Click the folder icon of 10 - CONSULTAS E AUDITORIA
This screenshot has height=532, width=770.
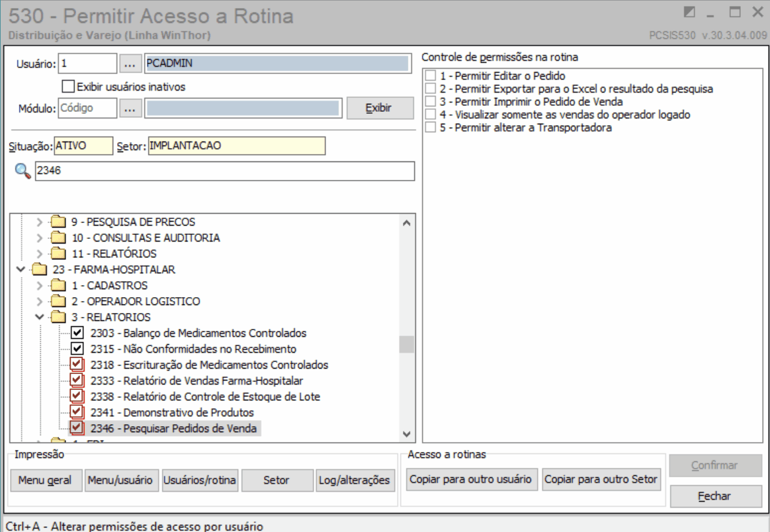[58, 238]
